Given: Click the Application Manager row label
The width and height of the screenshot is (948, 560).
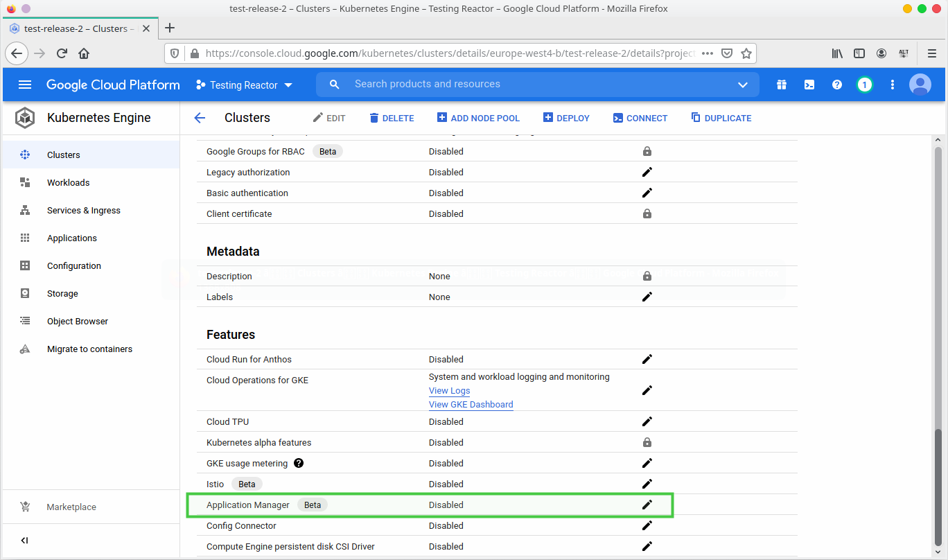Looking at the screenshot, I should pyautogui.click(x=248, y=505).
